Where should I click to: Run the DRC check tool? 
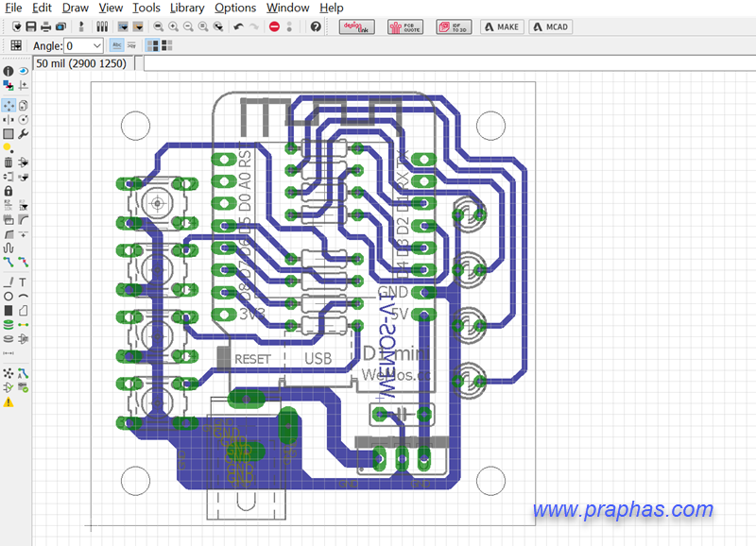click(x=23, y=387)
